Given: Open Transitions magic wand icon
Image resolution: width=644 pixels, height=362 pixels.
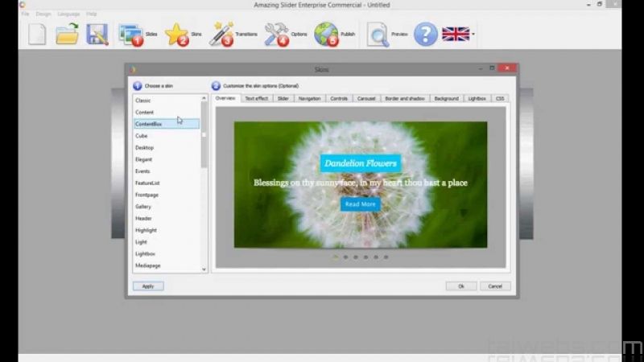Looking at the screenshot, I should pyautogui.click(x=221, y=34).
